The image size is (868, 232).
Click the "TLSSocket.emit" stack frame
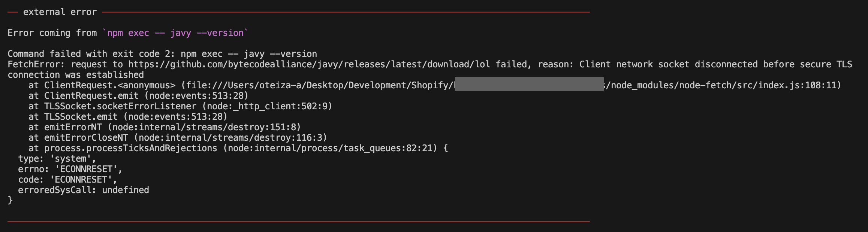pyautogui.click(x=81, y=117)
